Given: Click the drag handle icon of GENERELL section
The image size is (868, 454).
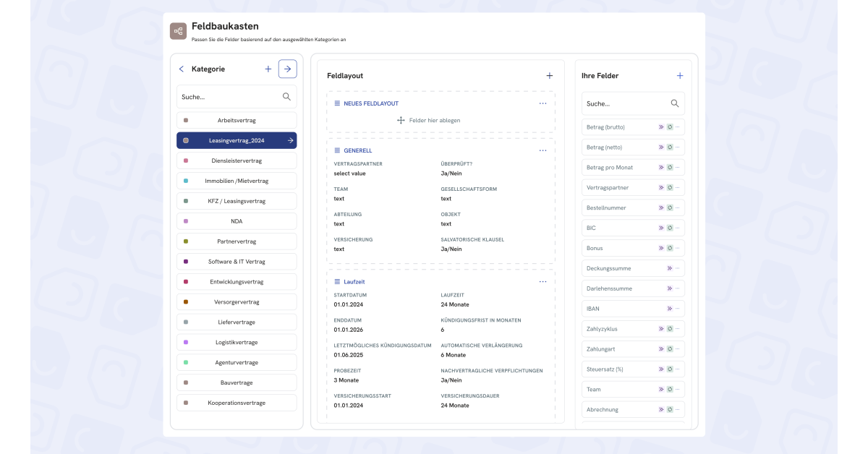Looking at the screenshot, I should [337, 150].
